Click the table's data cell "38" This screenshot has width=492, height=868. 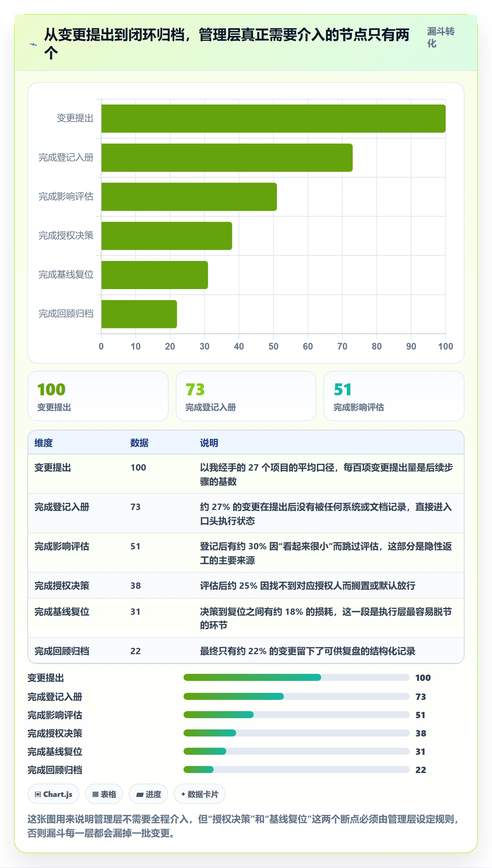click(136, 586)
